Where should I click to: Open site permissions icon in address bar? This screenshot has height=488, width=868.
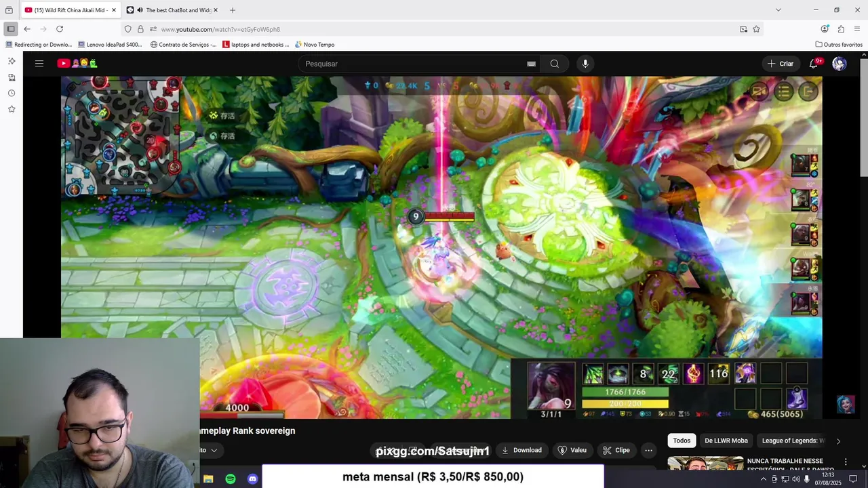pyautogui.click(x=153, y=29)
